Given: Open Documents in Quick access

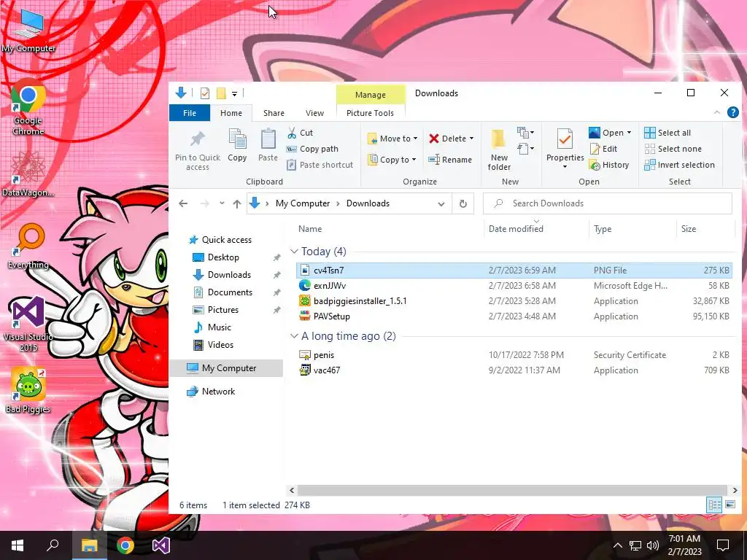Looking at the screenshot, I should [230, 292].
